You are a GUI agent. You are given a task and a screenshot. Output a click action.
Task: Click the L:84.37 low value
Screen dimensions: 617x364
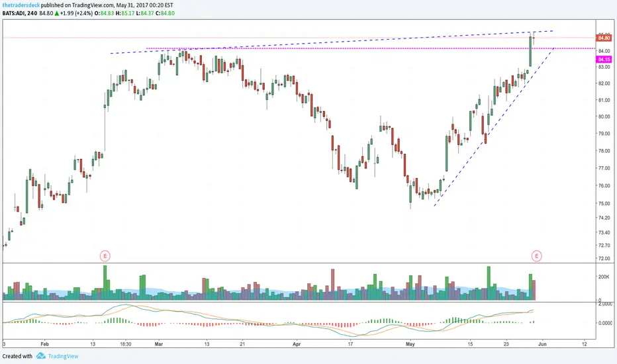click(145, 13)
